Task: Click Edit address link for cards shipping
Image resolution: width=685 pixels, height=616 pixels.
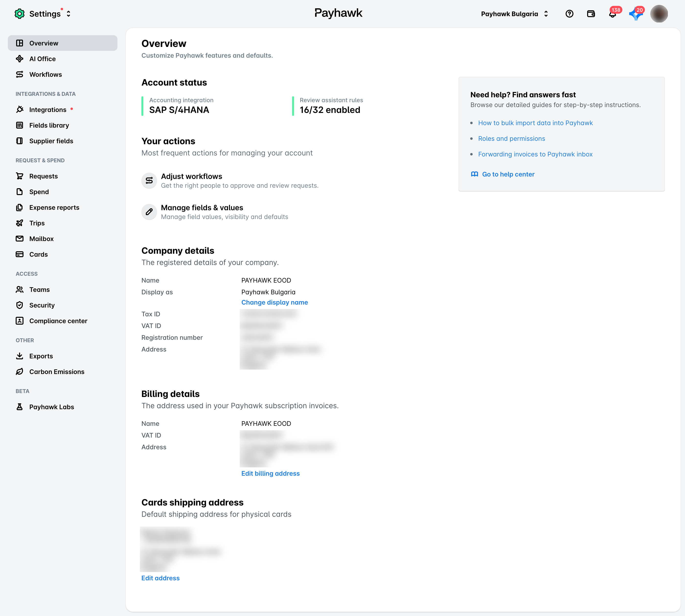Action: point(160,578)
